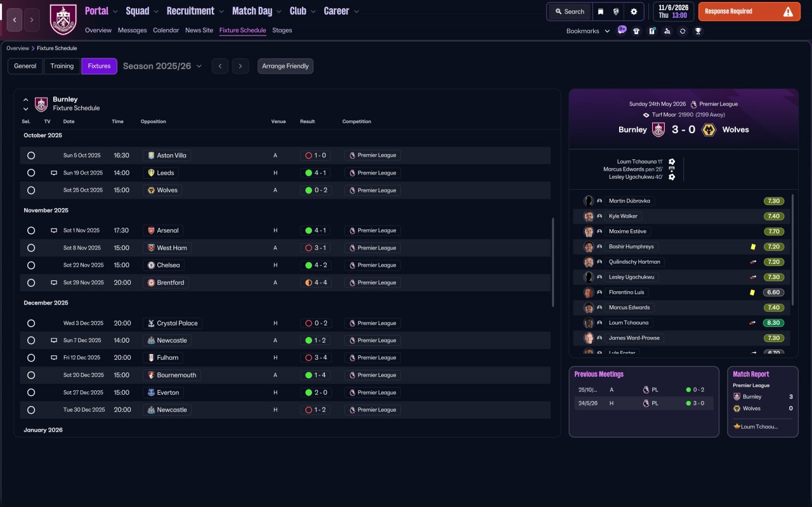812x507 pixels.
Task: Go to next season with right chevron
Action: (240, 66)
